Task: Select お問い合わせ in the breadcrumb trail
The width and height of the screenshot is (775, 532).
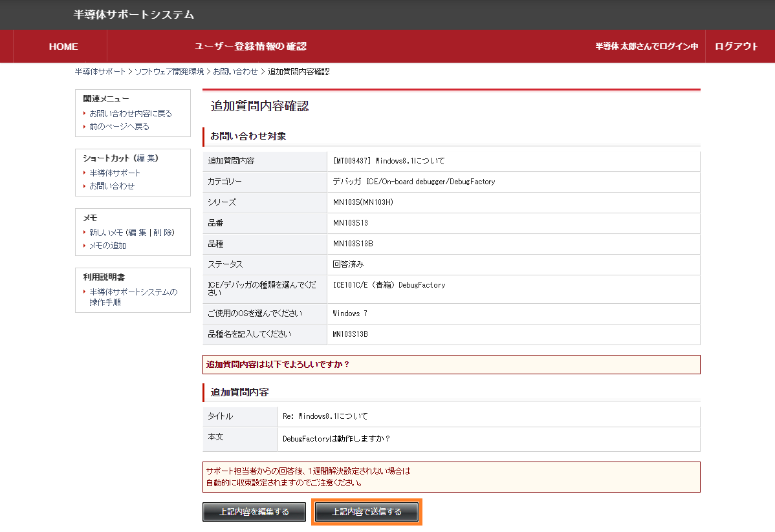Action: [235, 72]
